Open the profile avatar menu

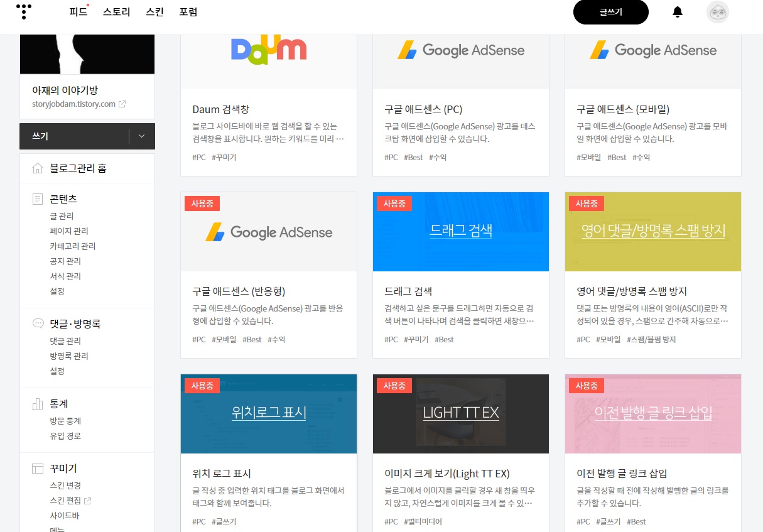tap(717, 12)
